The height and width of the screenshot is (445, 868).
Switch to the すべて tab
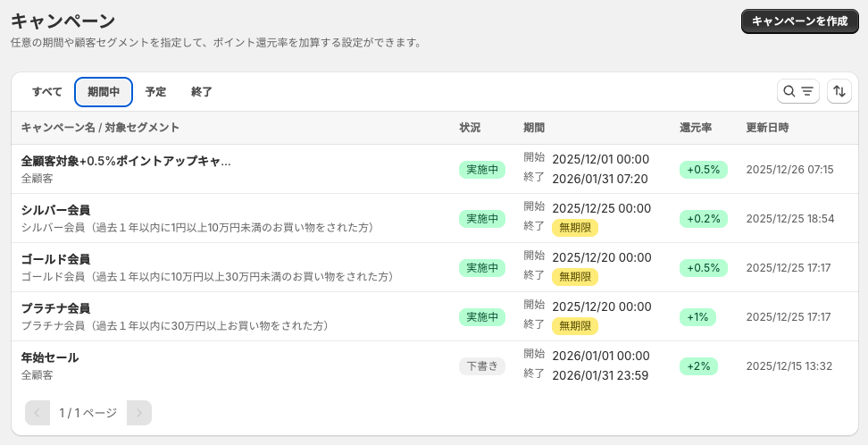pos(47,92)
